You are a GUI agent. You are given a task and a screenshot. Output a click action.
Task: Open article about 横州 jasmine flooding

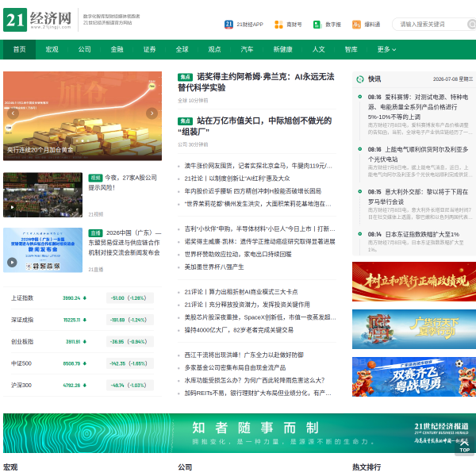coord(258,204)
